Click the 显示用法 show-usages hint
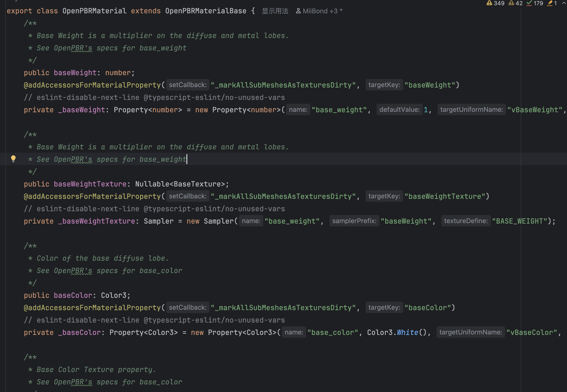This screenshot has height=392, width=567. [x=275, y=11]
